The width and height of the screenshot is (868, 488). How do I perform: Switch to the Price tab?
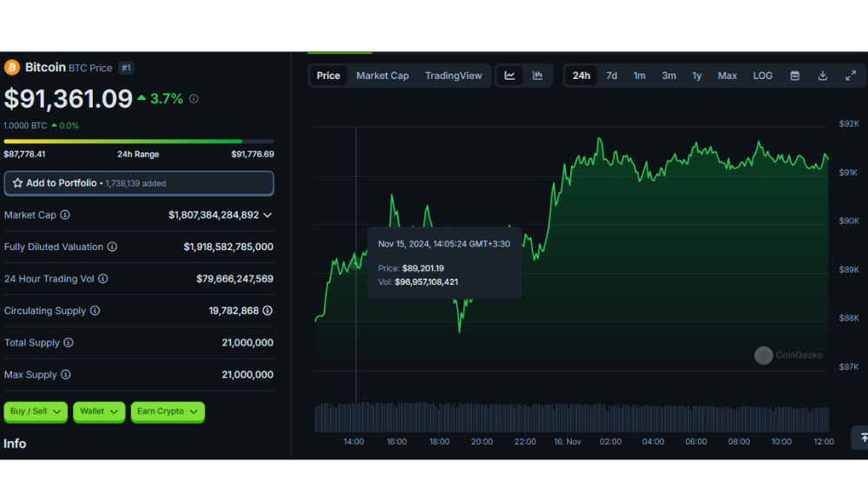pyautogui.click(x=328, y=76)
